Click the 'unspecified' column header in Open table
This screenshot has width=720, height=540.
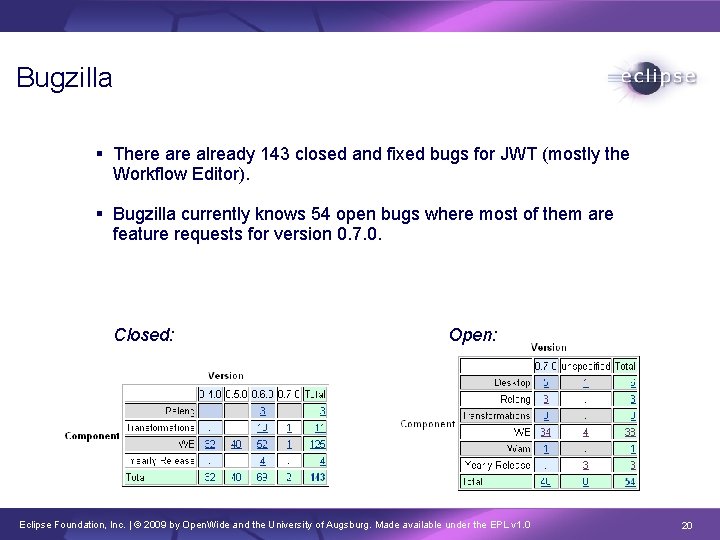pos(585,366)
